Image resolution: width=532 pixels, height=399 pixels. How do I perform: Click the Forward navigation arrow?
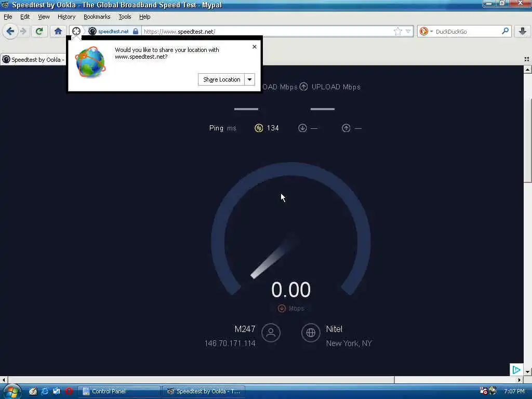coord(23,32)
